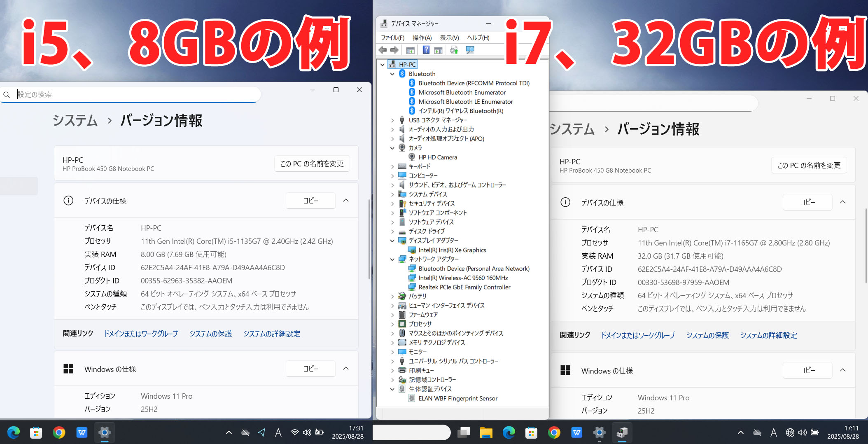
Task: Click the Back arrow in Device Manager toolbar
Action: 383,50
